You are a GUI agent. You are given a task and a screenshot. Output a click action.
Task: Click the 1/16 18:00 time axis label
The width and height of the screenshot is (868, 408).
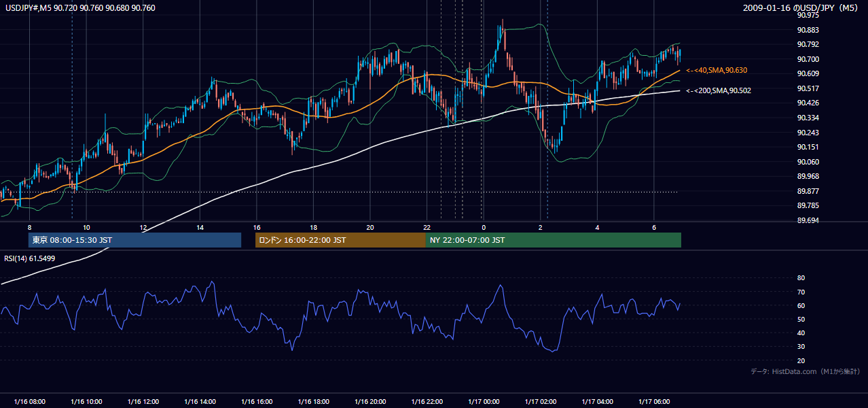pyautogui.click(x=313, y=401)
